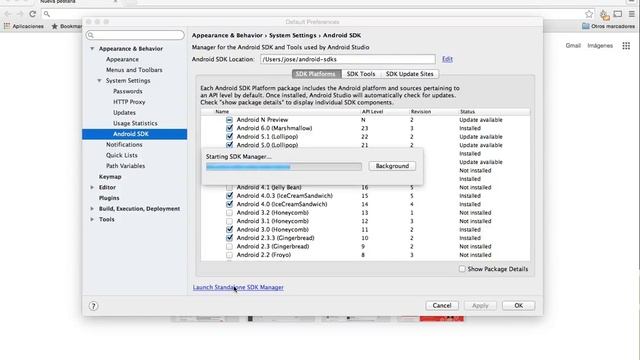The width and height of the screenshot is (640, 360).
Task: Expand the Tools section
Action: click(92, 219)
